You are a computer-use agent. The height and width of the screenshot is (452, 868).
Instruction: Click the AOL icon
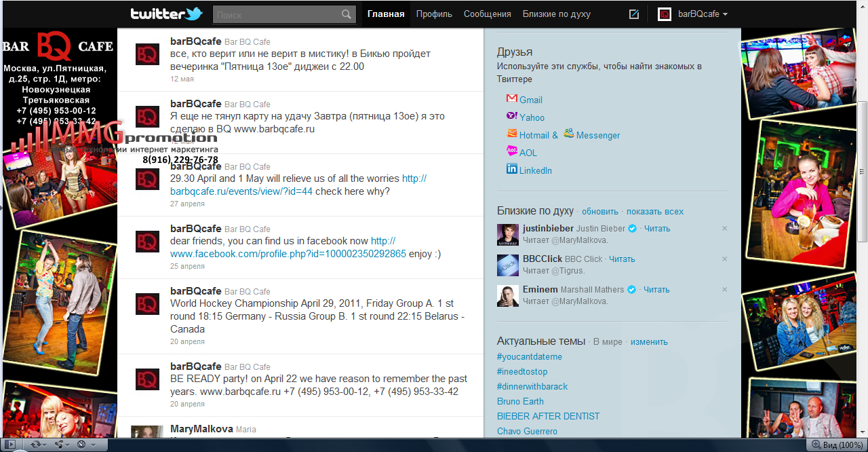click(512, 151)
